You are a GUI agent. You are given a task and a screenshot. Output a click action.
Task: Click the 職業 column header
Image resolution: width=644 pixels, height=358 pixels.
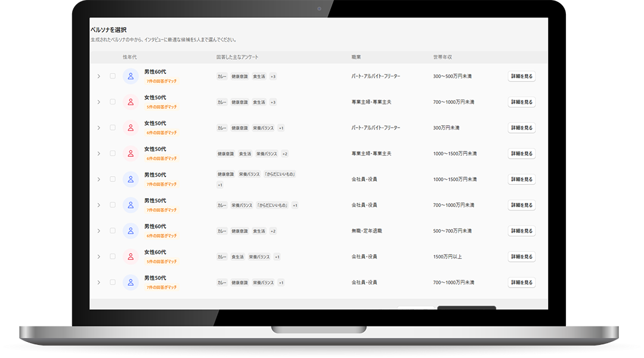tap(356, 57)
